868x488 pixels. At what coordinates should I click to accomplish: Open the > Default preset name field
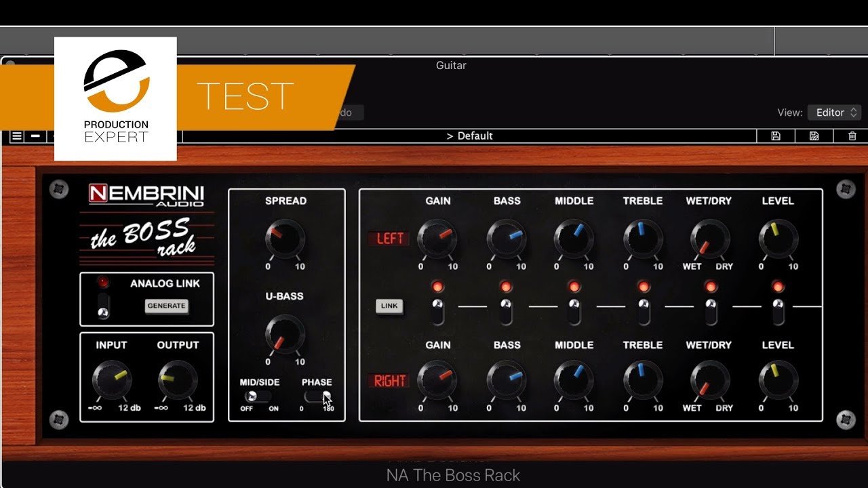pos(469,136)
